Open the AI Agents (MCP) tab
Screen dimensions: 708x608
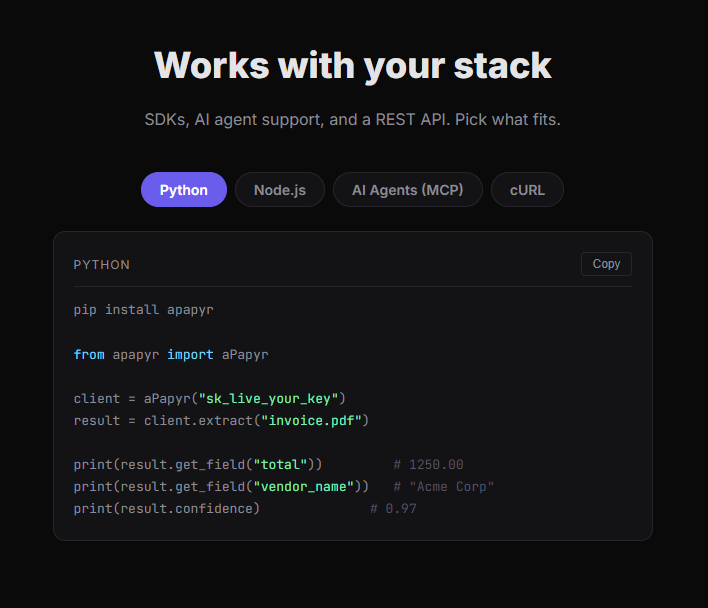408,190
